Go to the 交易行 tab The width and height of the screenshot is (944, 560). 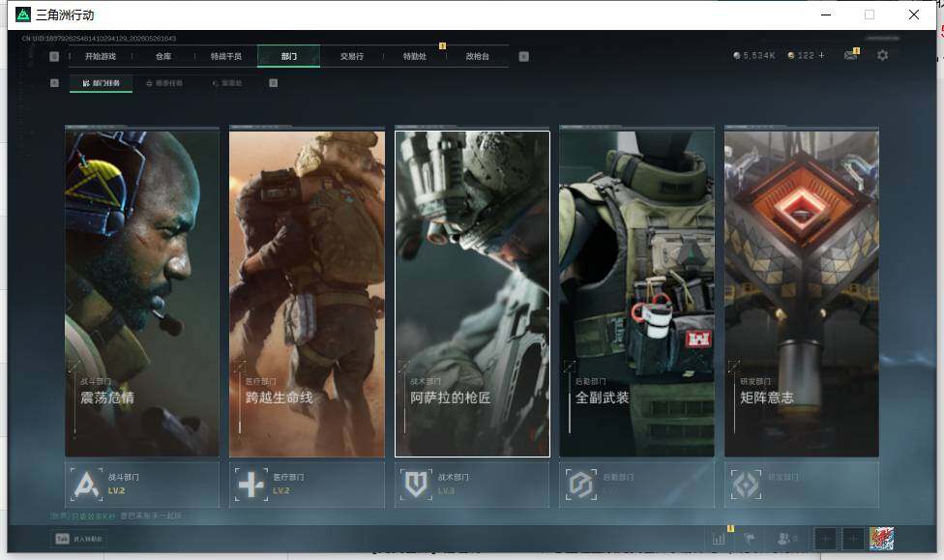(x=352, y=56)
